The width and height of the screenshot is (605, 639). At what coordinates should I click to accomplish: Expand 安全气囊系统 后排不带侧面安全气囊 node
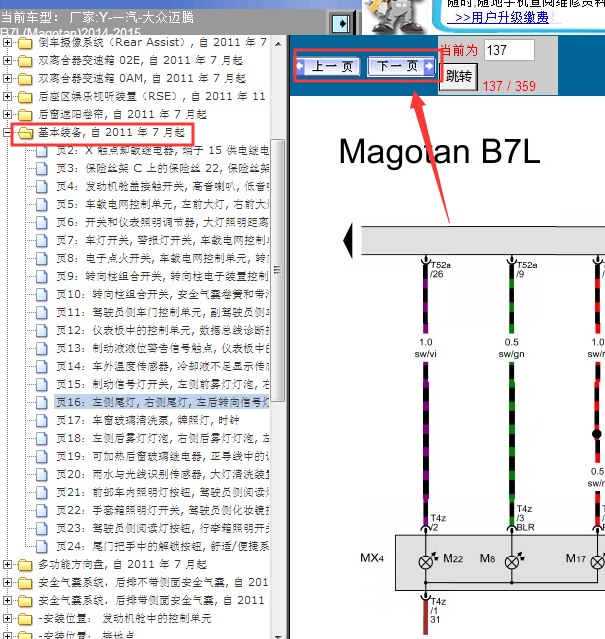click(7, 582)
